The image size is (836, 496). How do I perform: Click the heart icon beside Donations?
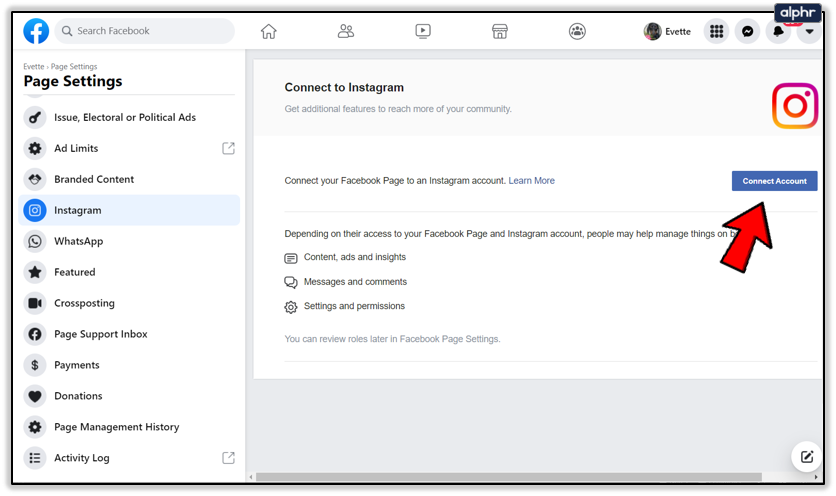(35, 396)
